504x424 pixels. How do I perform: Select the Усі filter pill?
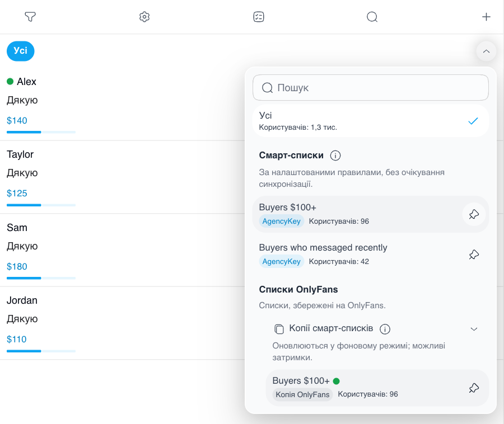tap(21, 51)
